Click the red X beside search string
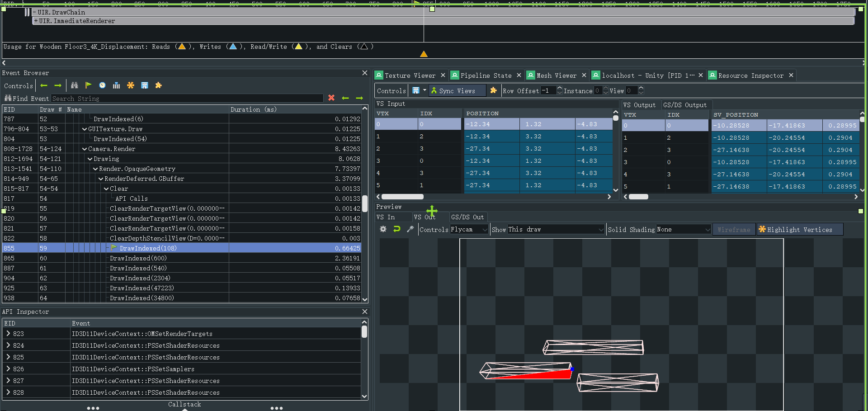This screenshot has width=868, height=411. point(331,98)
